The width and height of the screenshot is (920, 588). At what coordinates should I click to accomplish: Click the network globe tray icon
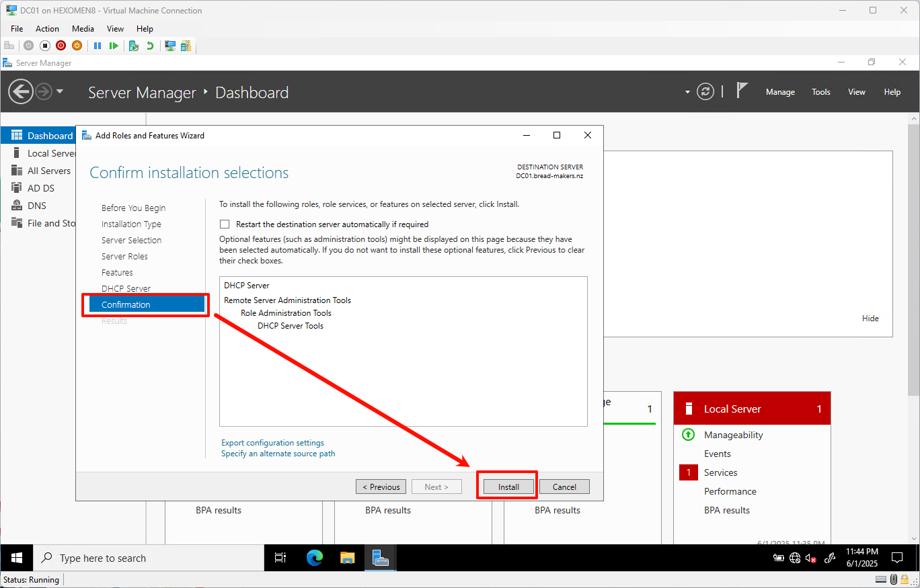coord(795,558)
